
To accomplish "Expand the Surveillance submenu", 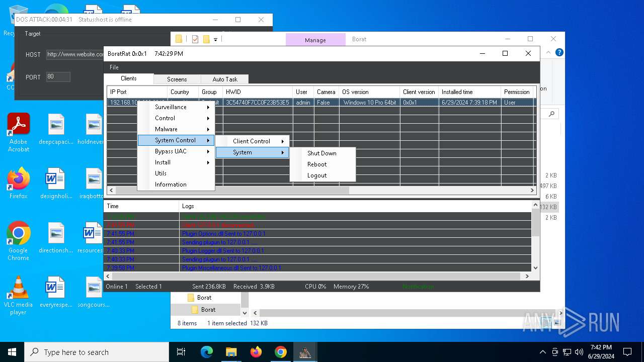I will pyautogui.click(x=176, y=107).
